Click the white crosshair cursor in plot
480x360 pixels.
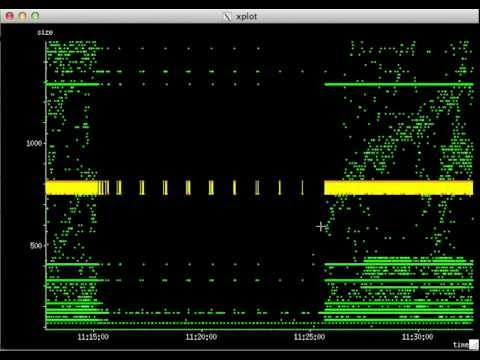coord(321,227)
